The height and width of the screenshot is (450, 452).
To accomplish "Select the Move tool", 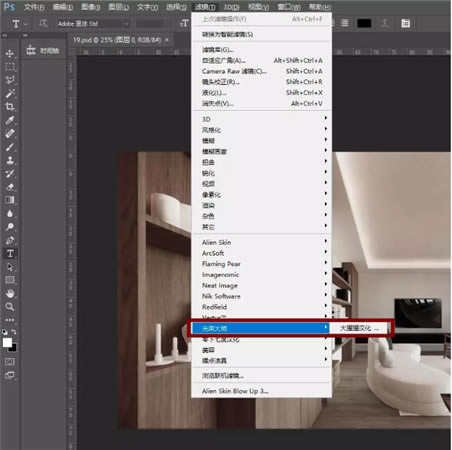I will pyautogui.click(x=10, y=54).
